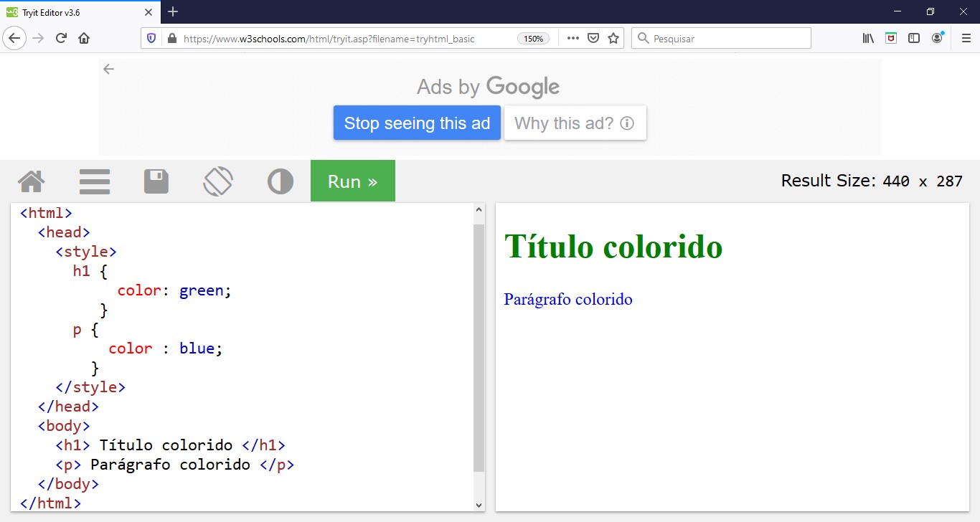Open the Tryit Editor hamburger menu icon

(x=94, y=181)
